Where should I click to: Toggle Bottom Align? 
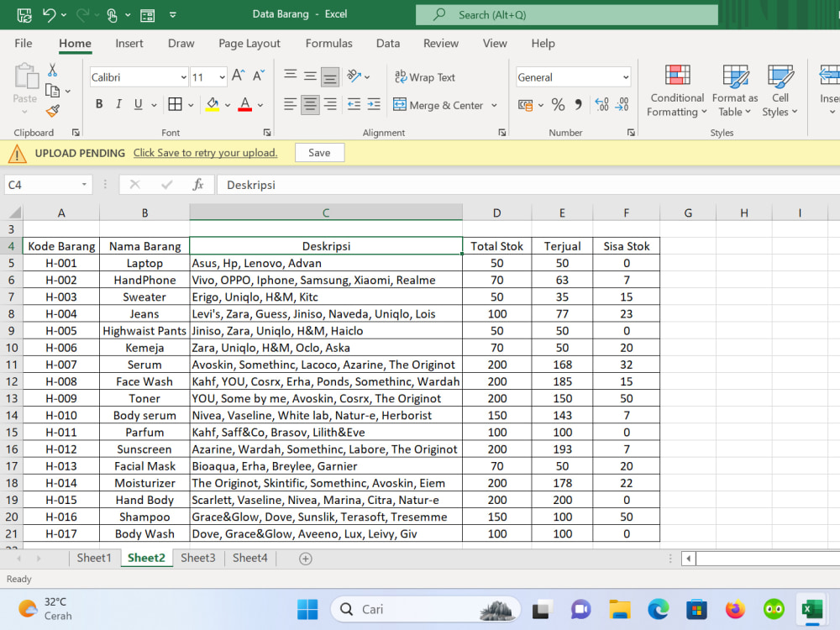pos(330,76)
